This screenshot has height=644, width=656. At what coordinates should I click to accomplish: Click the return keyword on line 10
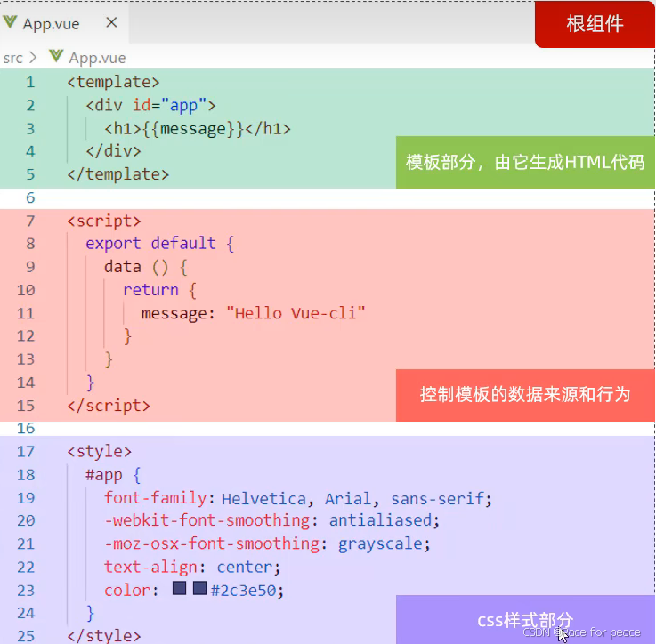tap(150, 290)
